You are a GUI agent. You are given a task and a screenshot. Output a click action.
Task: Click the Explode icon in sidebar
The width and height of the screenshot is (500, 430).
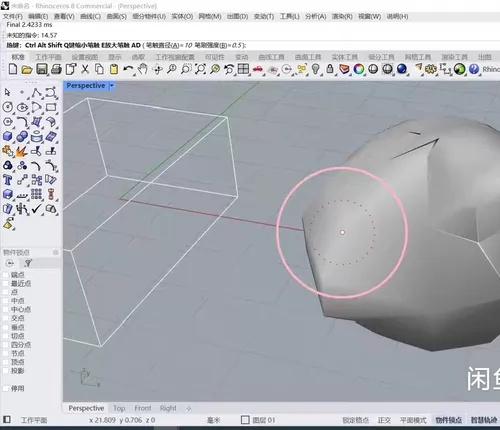[x=22, y=151]
